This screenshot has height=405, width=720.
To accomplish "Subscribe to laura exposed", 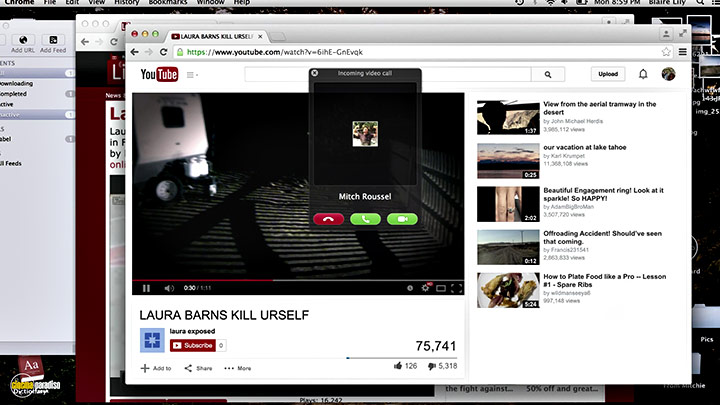I will point(192,345).
